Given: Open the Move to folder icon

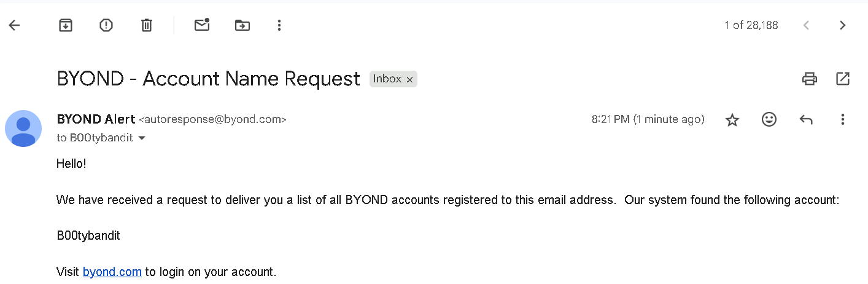Looking at the screenshot, I should 242,25.
